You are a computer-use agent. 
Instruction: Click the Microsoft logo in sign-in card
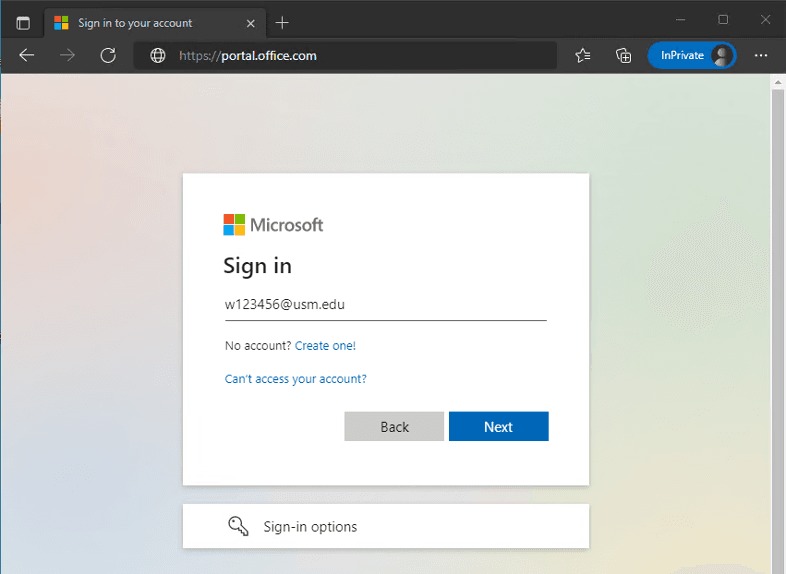click(x=273, y=225)
